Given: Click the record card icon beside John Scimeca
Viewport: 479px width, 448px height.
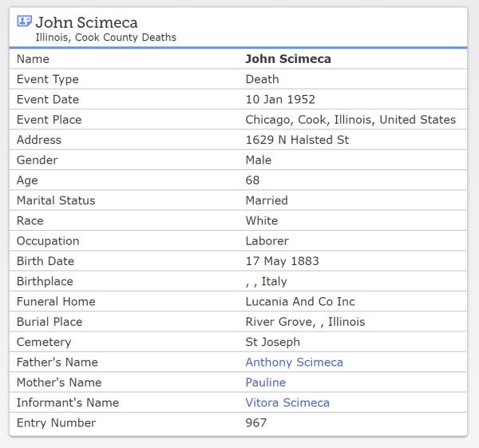Looking at the screenshot, I should (x=24, y=22).
